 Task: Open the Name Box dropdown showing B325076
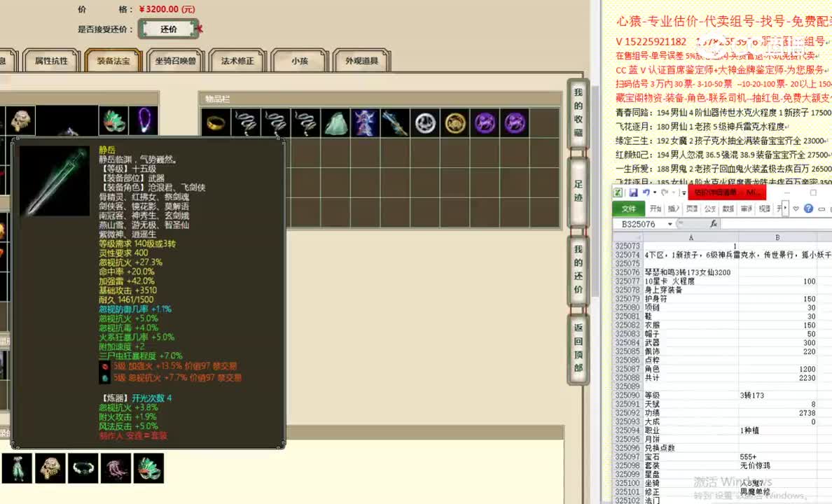coord(669,223)
